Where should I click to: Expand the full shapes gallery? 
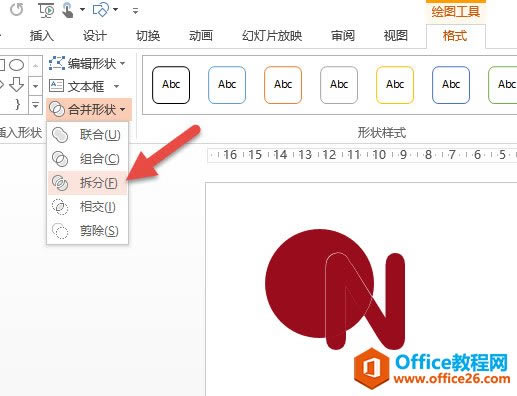click(x=35, y=105)
